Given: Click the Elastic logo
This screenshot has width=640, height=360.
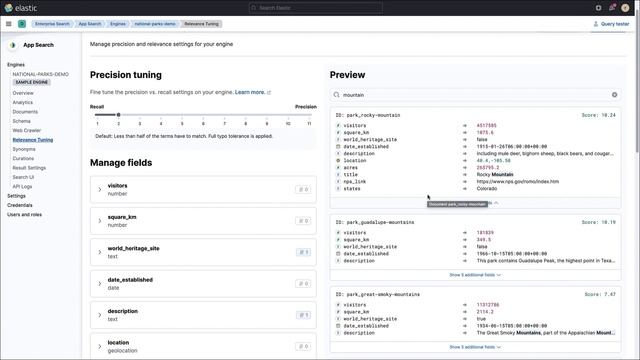Looking at the screenshot, I should (20, 8).
